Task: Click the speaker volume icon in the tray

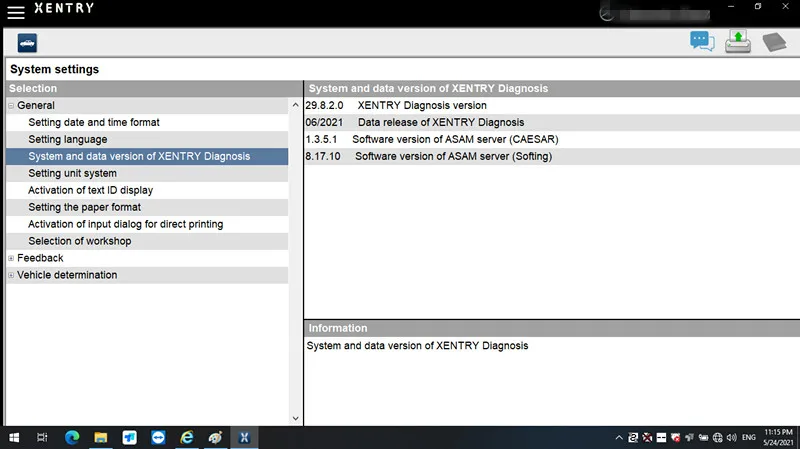Action: [732, 437]
